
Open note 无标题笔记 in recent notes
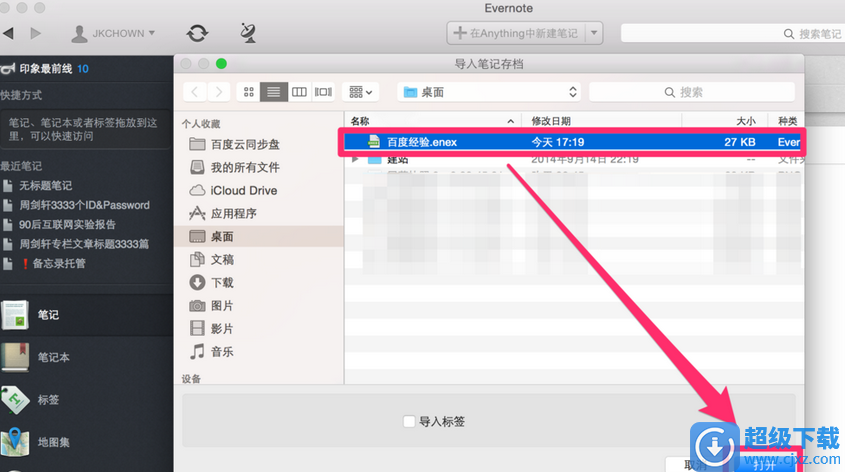[x=46, y=186]
